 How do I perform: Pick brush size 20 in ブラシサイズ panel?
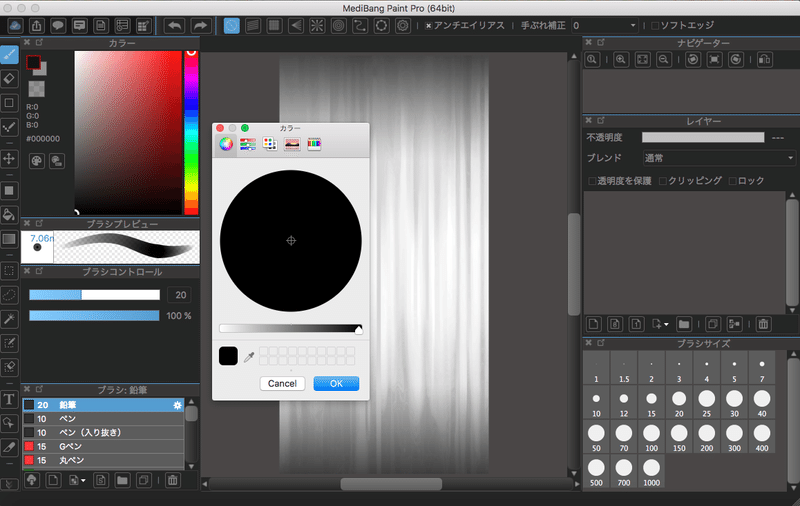click(679, 403)
